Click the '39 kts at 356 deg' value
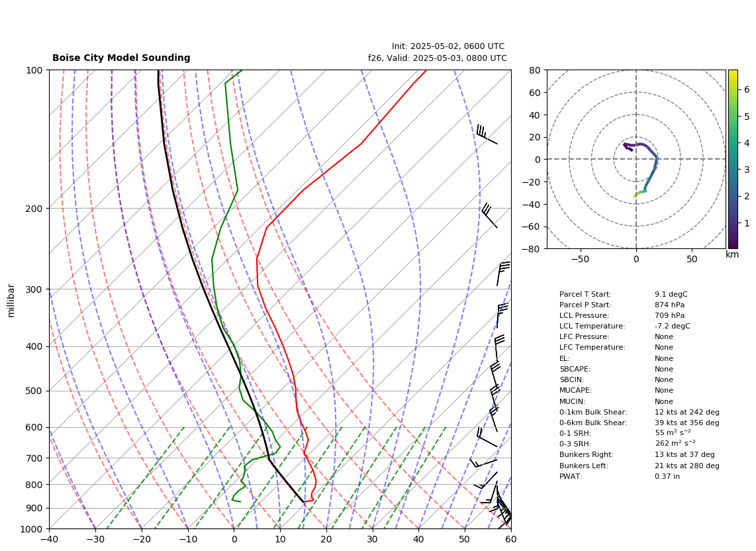 pos(687,423)
